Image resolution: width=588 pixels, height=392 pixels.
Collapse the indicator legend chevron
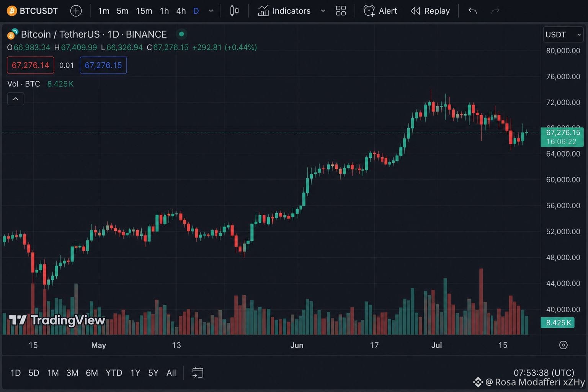pyautogui.click(x=16, y=99)
